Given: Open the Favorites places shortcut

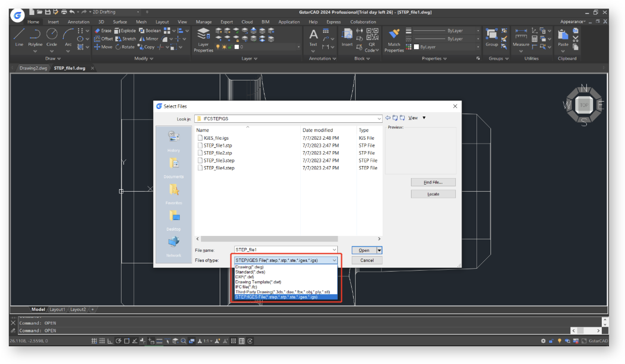Looking at the screenshot, I should pos(174,194).
